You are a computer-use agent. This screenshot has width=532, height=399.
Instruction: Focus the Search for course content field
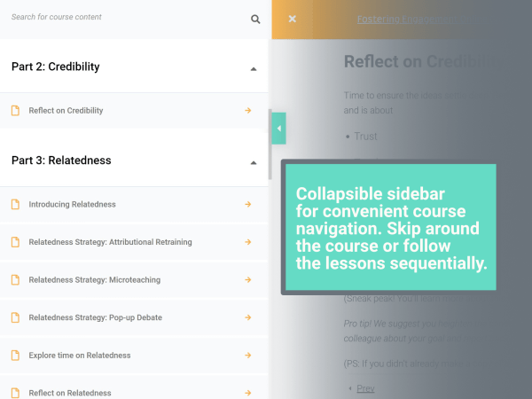tap(129, 17)
